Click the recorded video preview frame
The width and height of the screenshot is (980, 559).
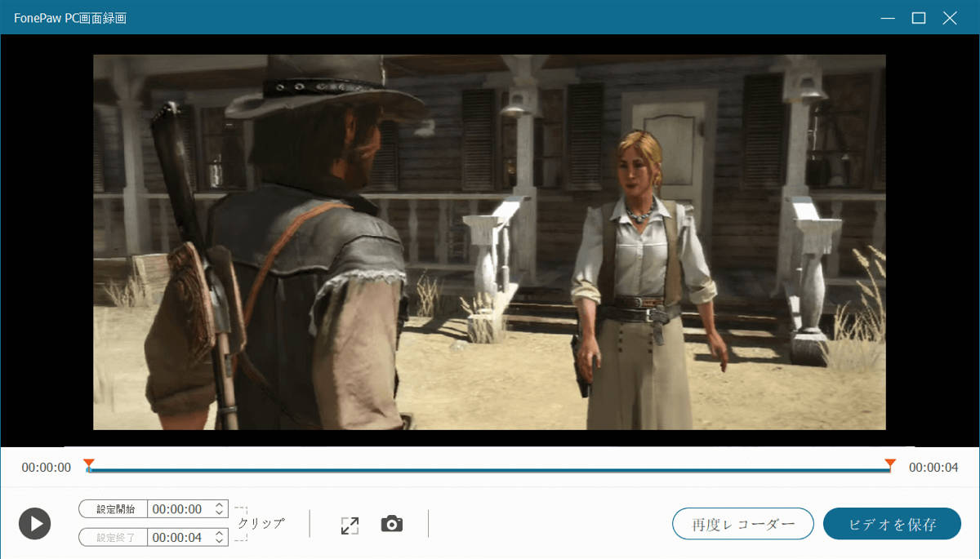[489, 242]
